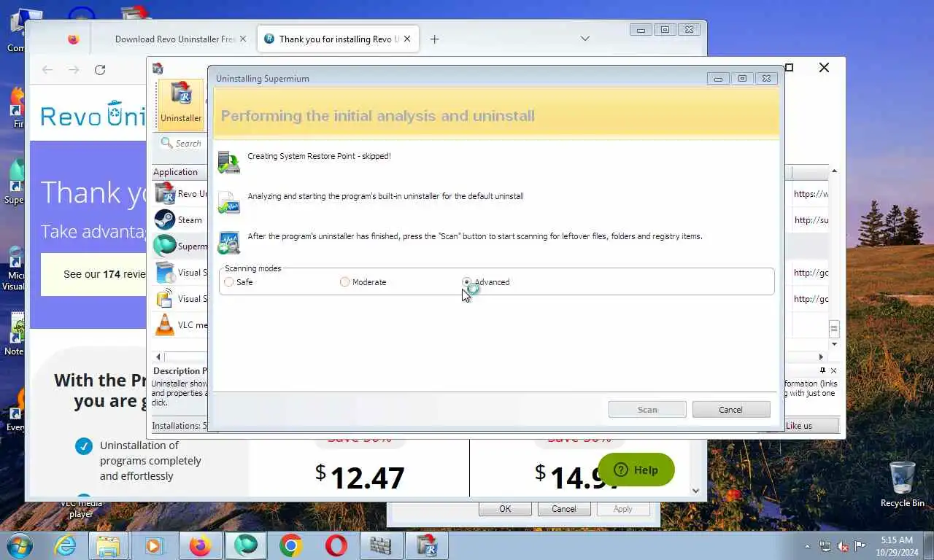Click the leftover scan step icon

(229, 242)
